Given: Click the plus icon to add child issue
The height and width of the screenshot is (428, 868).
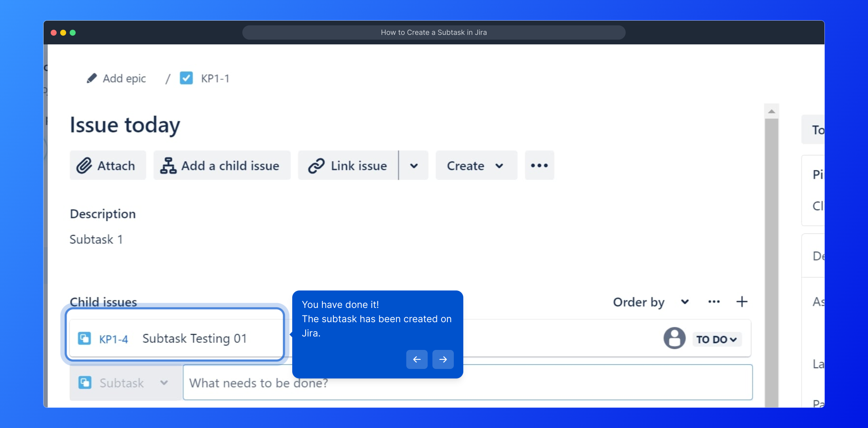Looking at the screenshot, I should point(742,302).
